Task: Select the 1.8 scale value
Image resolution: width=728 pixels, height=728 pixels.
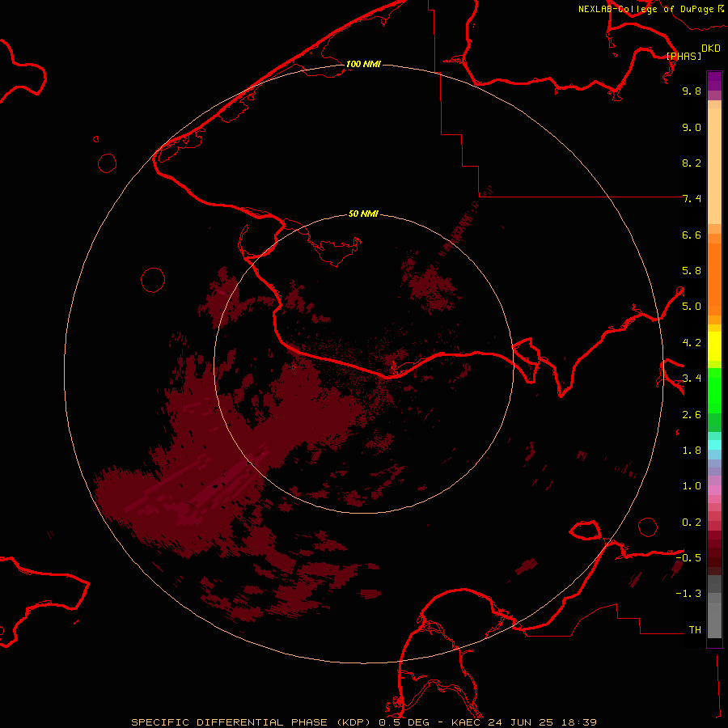Action: point(692,451)
